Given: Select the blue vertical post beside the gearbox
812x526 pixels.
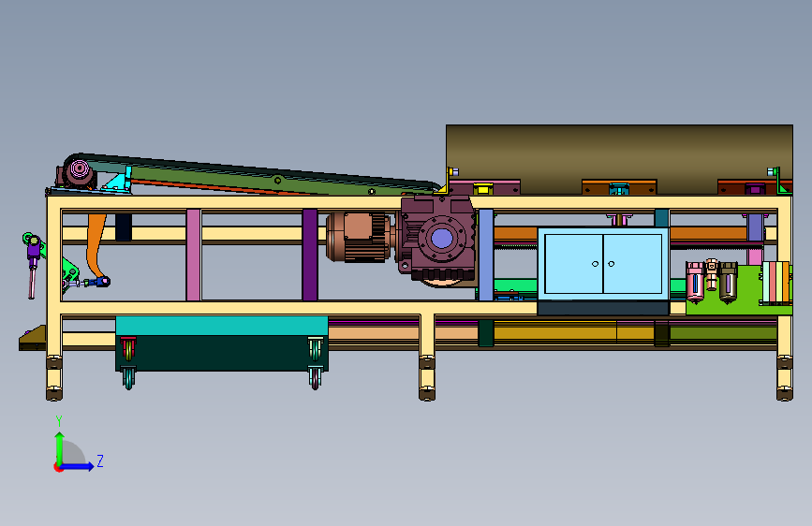Looking at the screenshot, I should [486, 255].
